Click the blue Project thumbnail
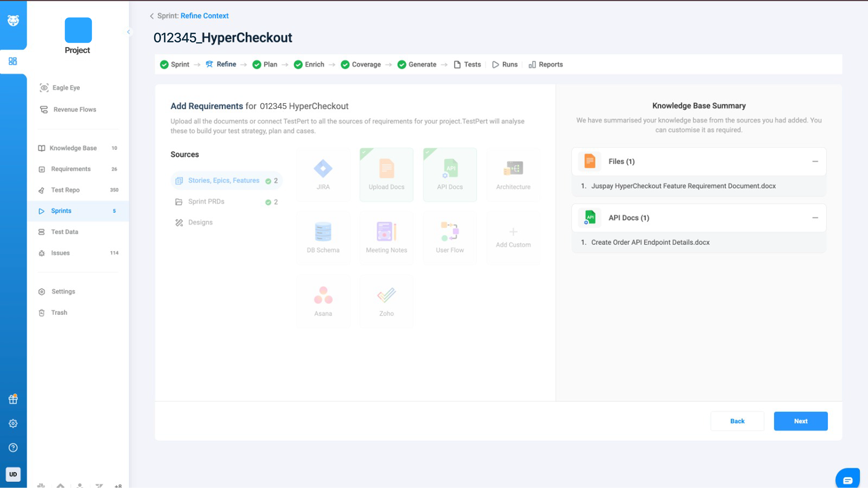 [x=78, y=30]
